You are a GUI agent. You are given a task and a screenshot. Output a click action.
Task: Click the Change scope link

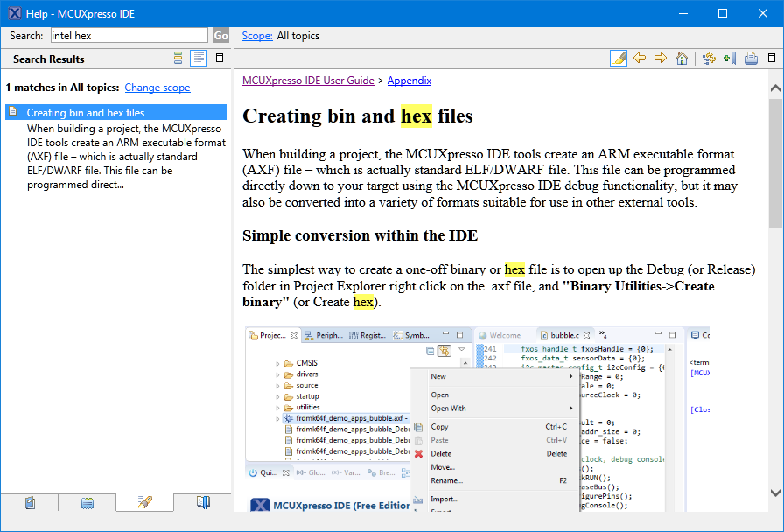click(x=157, y=87)
